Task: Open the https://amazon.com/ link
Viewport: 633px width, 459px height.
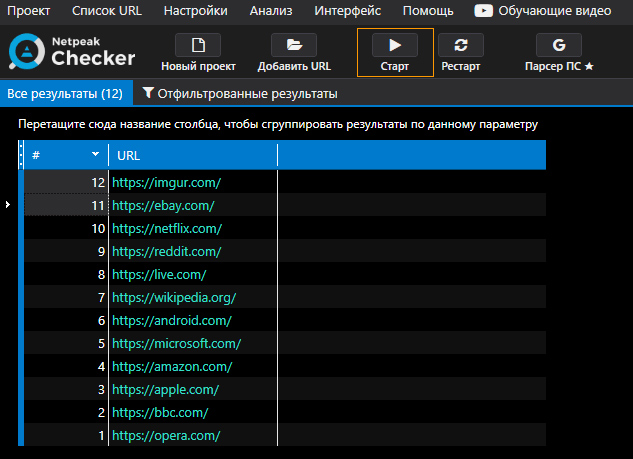Action: coord(172,367)
